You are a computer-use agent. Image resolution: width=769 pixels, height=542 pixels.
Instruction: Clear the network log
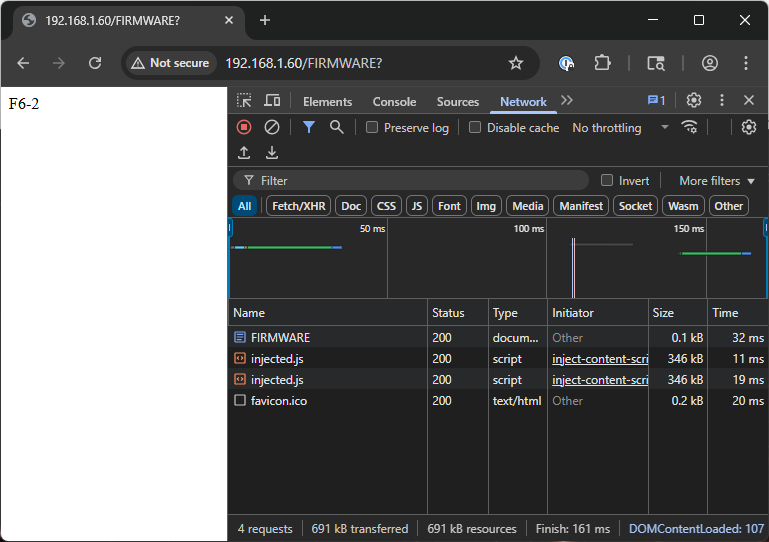pos(272,128)
